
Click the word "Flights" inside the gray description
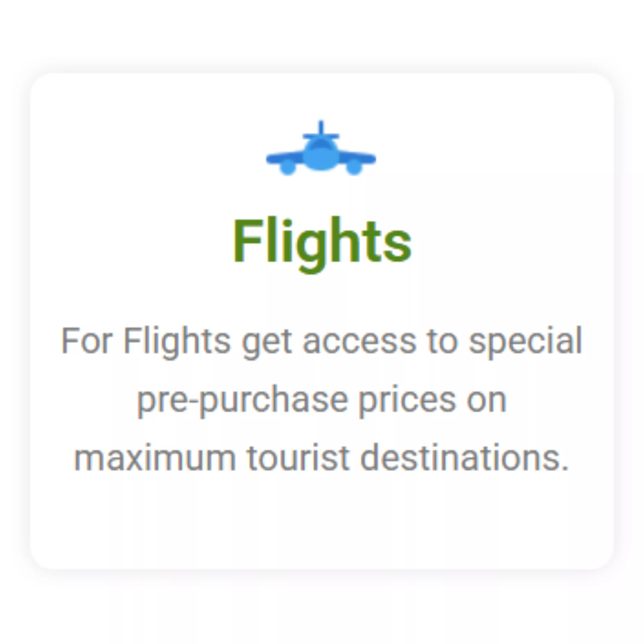(x=177, y=341)
